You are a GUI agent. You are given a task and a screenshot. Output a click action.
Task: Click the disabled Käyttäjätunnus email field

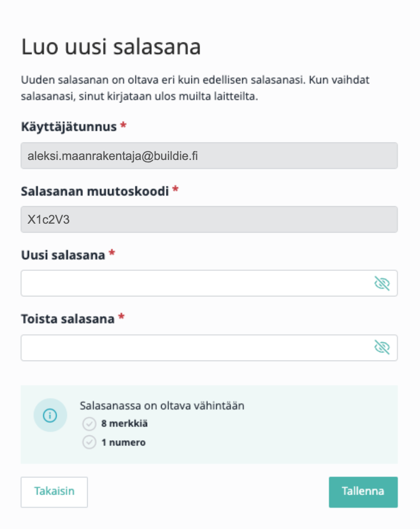coord(209,156)
